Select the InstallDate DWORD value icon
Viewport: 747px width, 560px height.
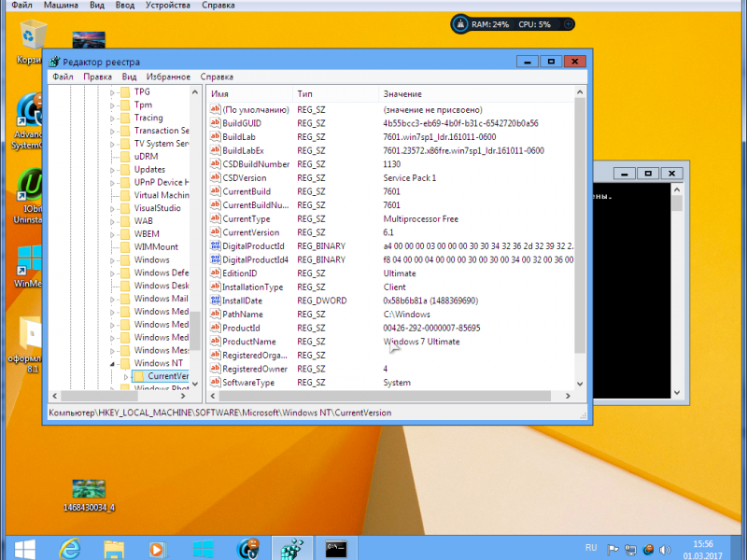click(x=216, y=301)
